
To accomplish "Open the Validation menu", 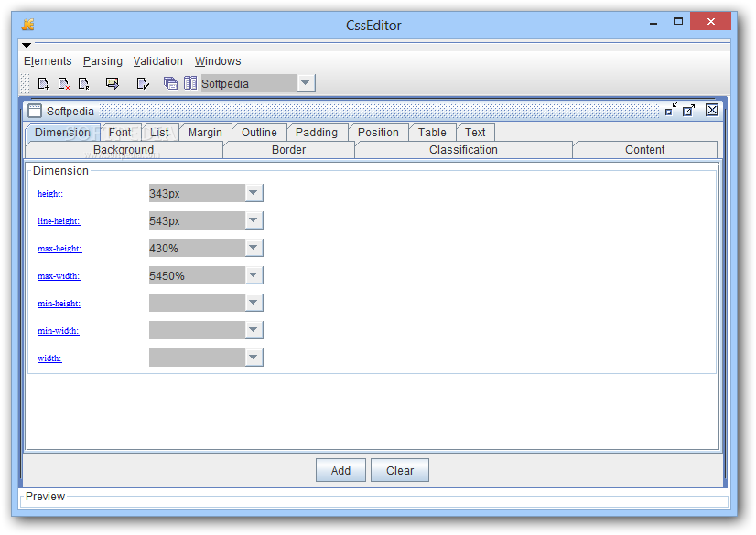I will [158, 61].
